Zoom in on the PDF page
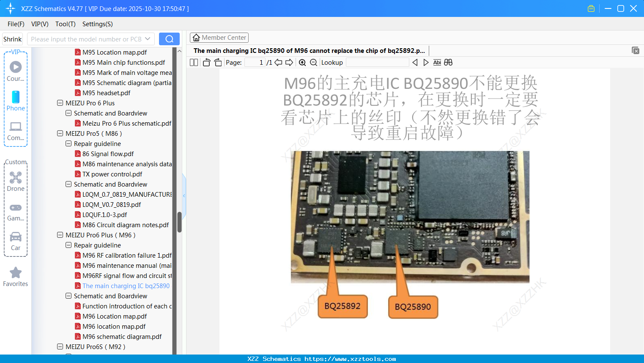This screenshot has height=363, width=644. (302, 62)
